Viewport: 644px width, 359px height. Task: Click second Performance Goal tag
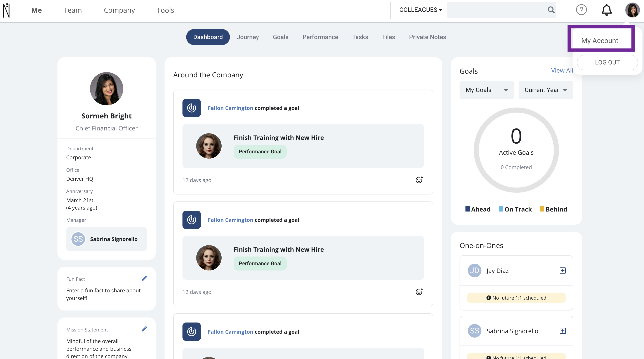[260, 263]
